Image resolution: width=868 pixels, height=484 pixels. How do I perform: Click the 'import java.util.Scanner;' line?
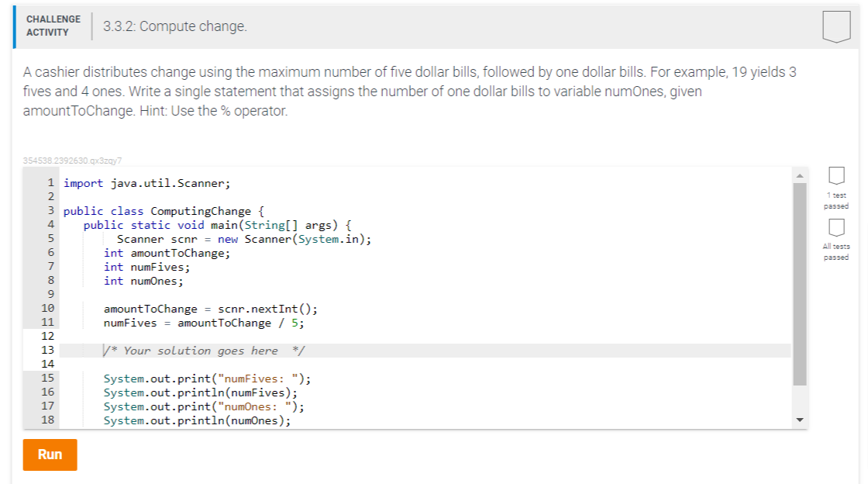click(x=146, y=183)
